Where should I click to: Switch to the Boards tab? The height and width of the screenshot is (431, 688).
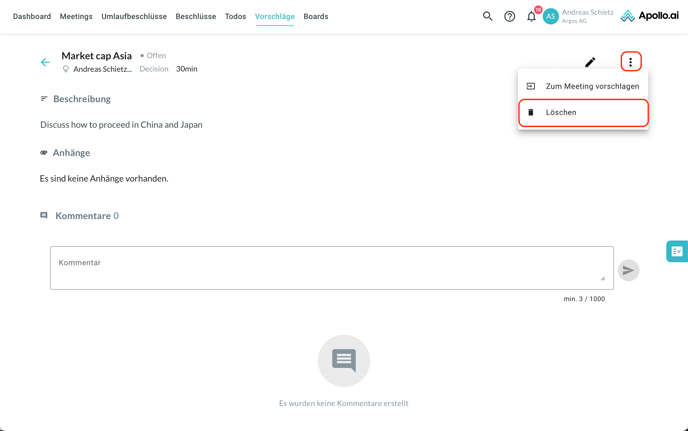point(316,16)
